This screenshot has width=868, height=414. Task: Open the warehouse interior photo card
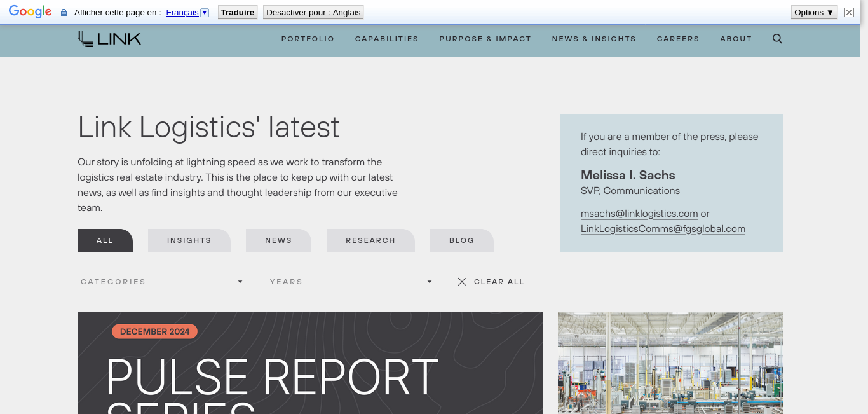point(670,363)
